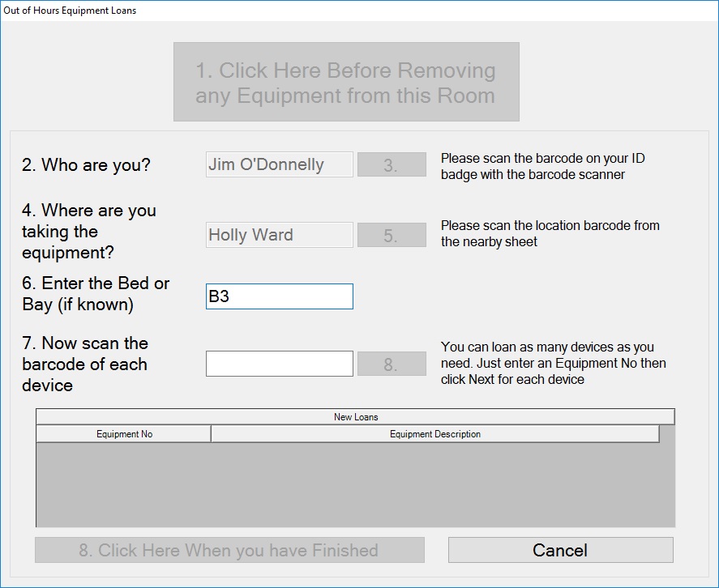Click the 'Please scan the barcode on your ID' hint
This screenshot has width=719, height=588.
[543, 166]
